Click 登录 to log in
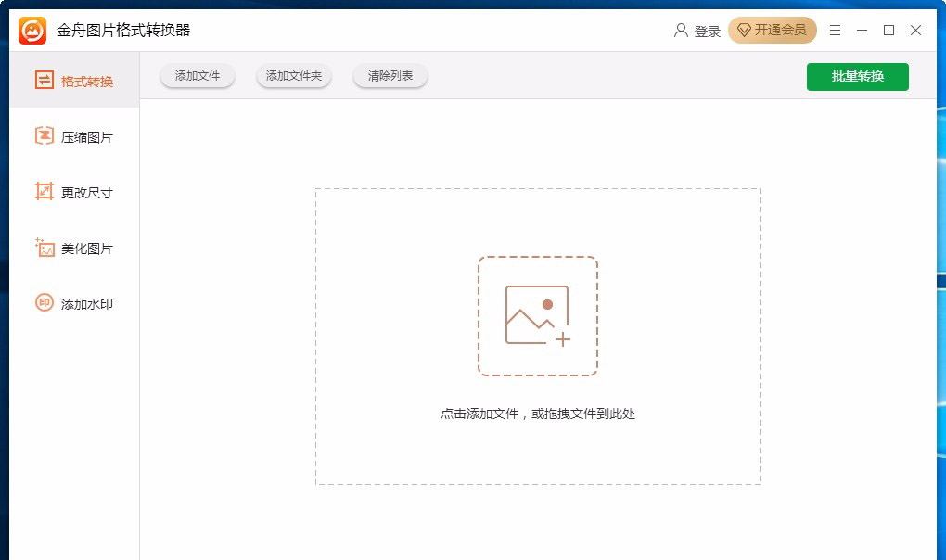This screenshot has height=560, width=946. pyautogui.click(x=709, y=30)
